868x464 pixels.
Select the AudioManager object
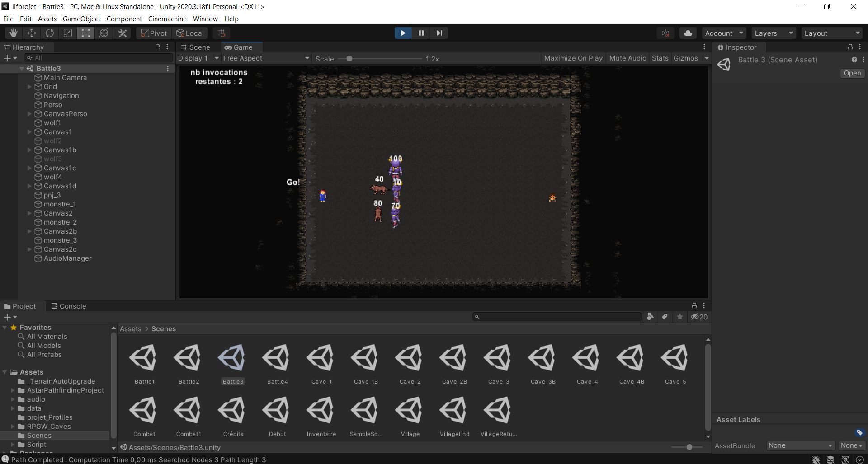point(67,258)
